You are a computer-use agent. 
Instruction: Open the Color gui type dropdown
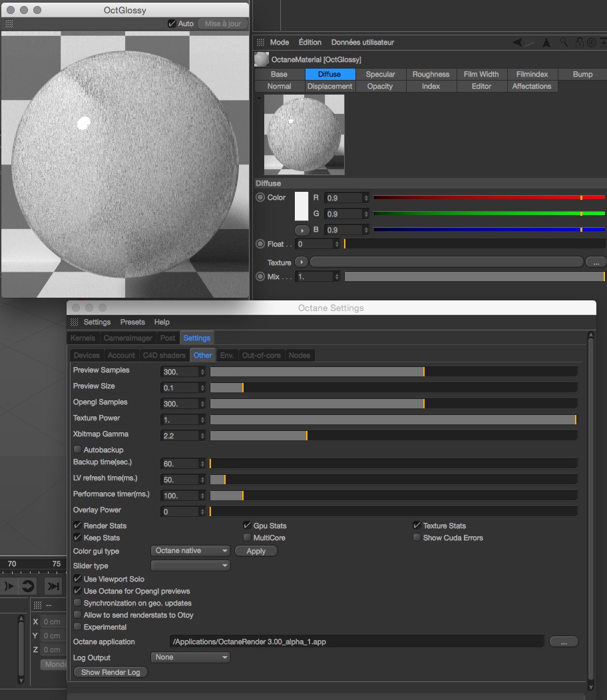coord(190,551)
